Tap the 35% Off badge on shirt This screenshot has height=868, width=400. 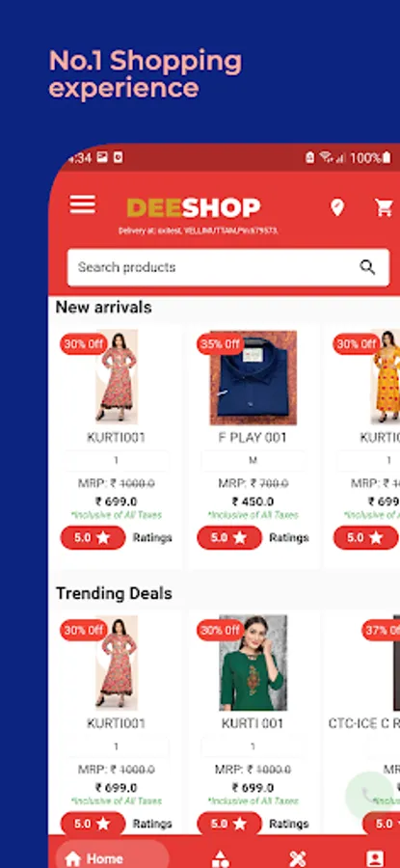220,343
